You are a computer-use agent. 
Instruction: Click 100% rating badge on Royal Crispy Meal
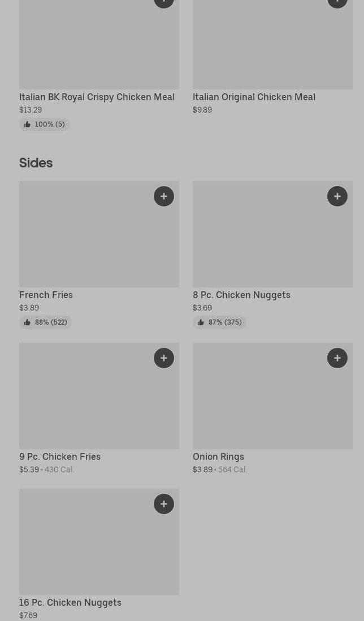44,124
